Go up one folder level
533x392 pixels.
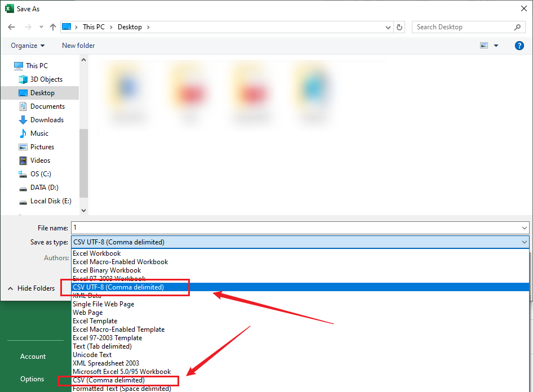pos(53,27)
